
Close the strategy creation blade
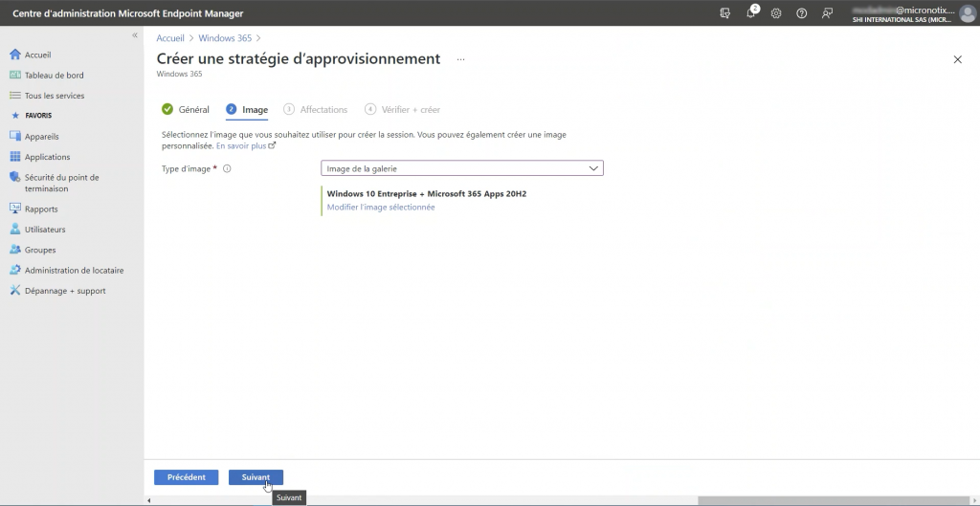[x=957, y=59]
